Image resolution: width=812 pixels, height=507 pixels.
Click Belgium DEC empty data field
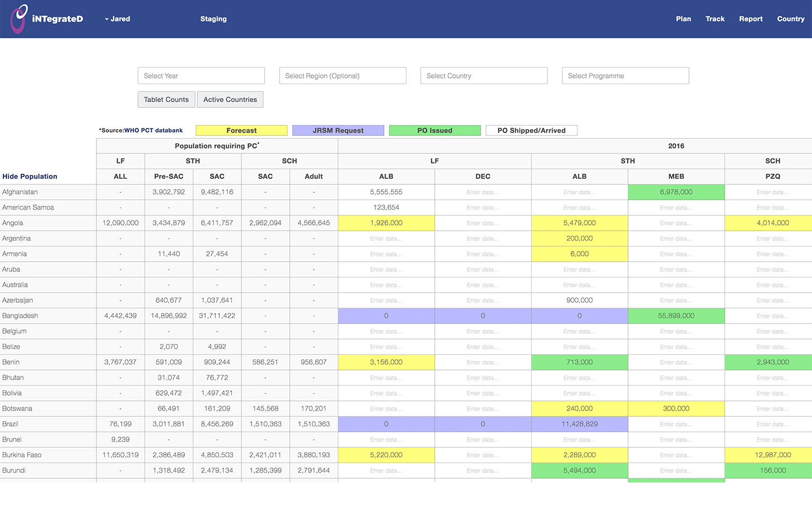pyautogui.click(x=483, y=332)
